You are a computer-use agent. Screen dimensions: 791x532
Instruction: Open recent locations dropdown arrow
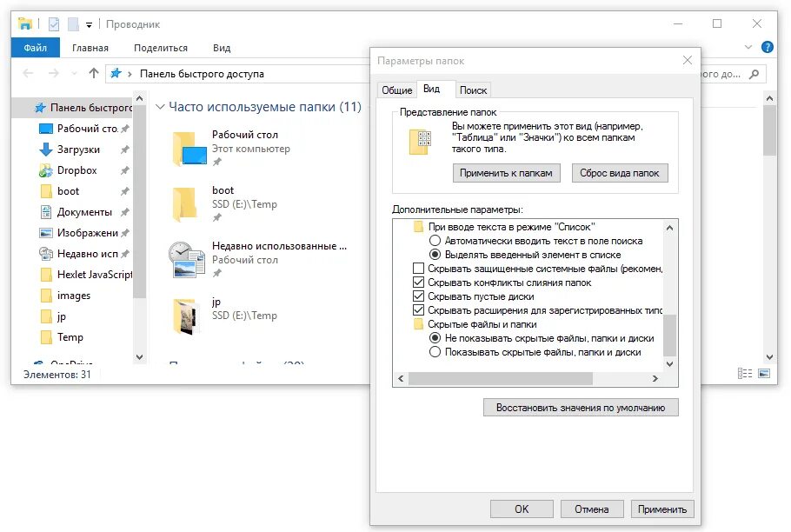pos(74,74)
